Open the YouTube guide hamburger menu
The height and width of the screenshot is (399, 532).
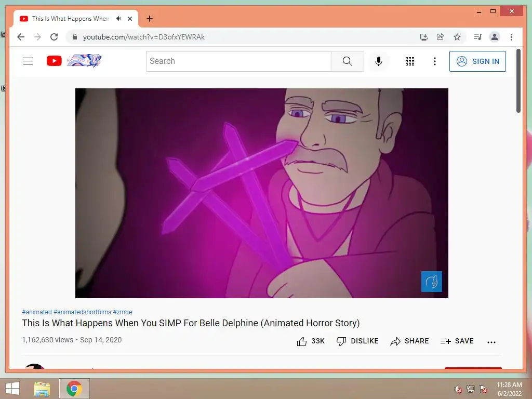point(28,61)
